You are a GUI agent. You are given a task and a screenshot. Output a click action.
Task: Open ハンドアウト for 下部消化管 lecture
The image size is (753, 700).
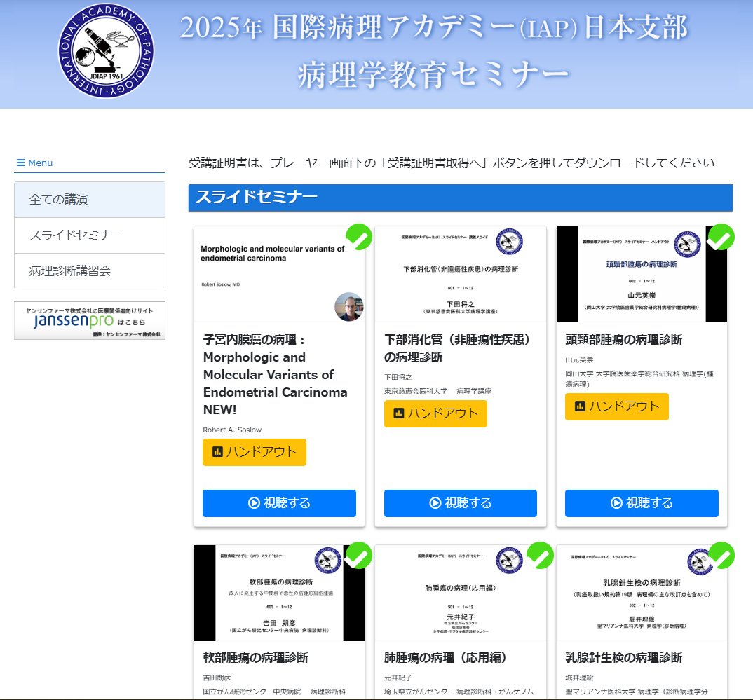435,413
